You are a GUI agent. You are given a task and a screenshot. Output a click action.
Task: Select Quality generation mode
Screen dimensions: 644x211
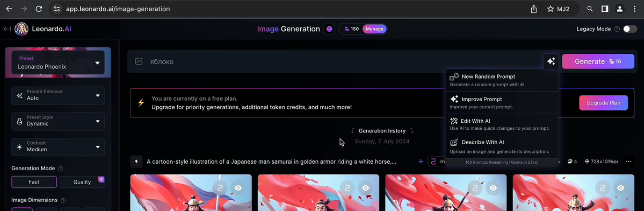click(x=82, y=182)
